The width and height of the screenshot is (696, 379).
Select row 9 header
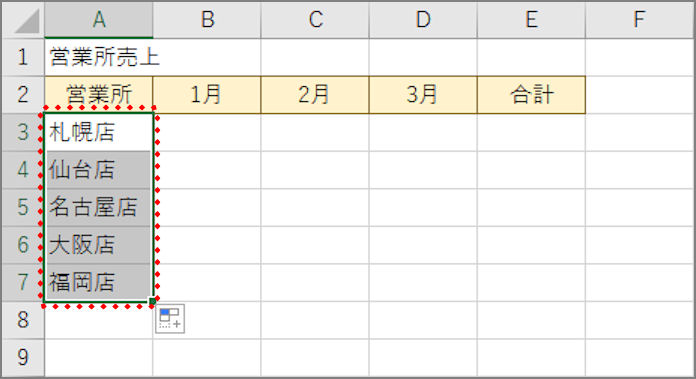pyautogui.click(x=23, y=358)
